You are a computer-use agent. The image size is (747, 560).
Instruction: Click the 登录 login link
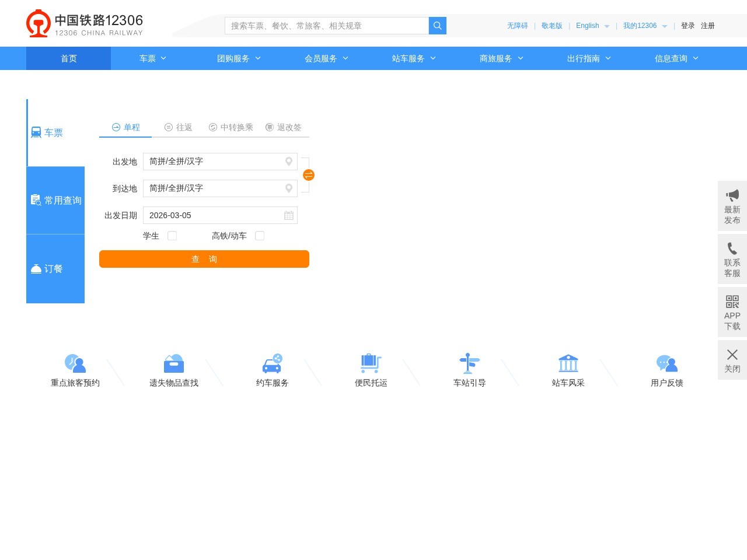pyautogui.click(x=687, y=26)
